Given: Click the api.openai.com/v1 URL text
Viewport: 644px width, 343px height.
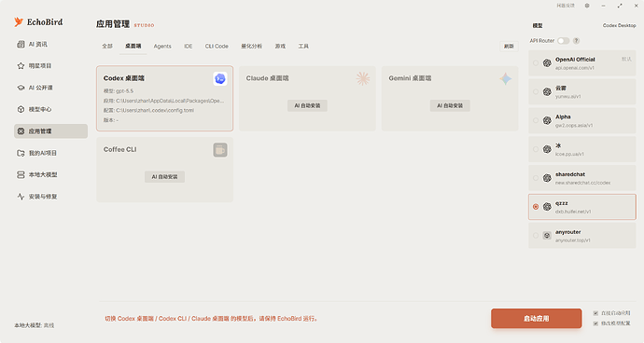Looking at the screenshot, I should pos(575,68).
